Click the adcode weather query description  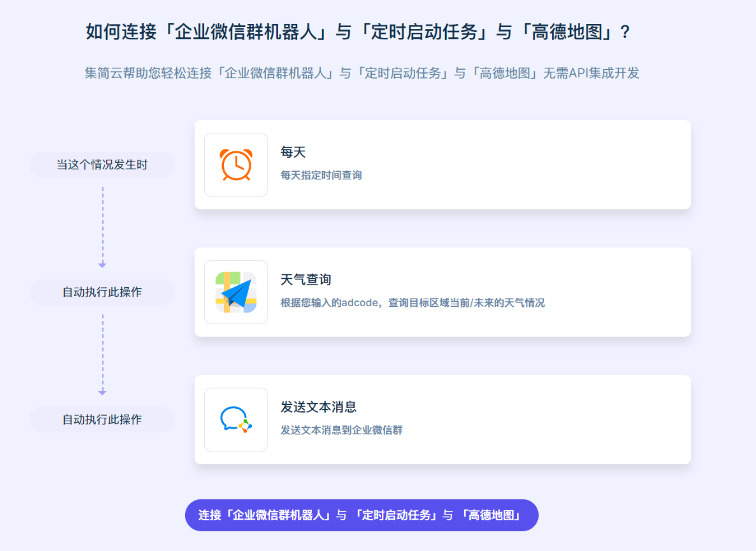tap(412, 302)
